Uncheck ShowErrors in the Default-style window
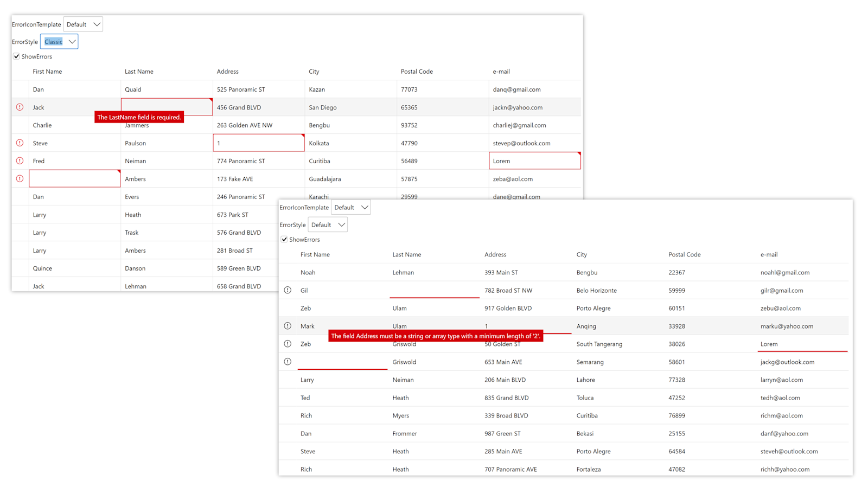868x488 pixels. 284,239
